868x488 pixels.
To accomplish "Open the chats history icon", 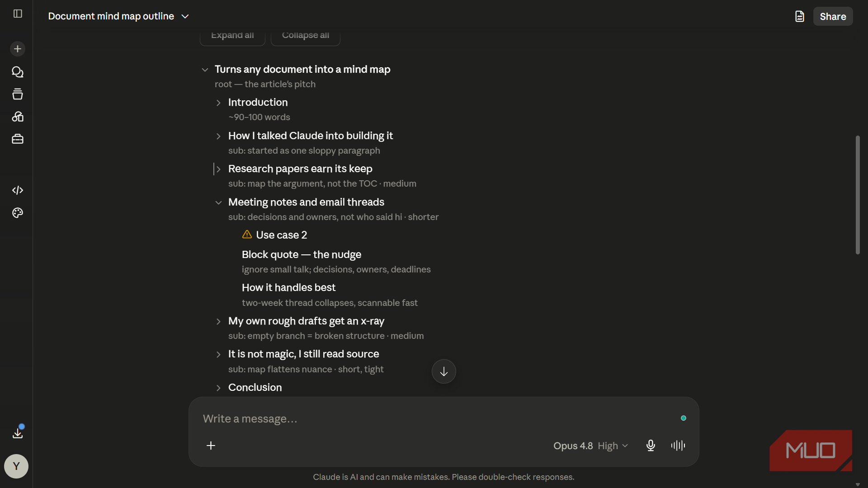I will (x=18, y=72).
